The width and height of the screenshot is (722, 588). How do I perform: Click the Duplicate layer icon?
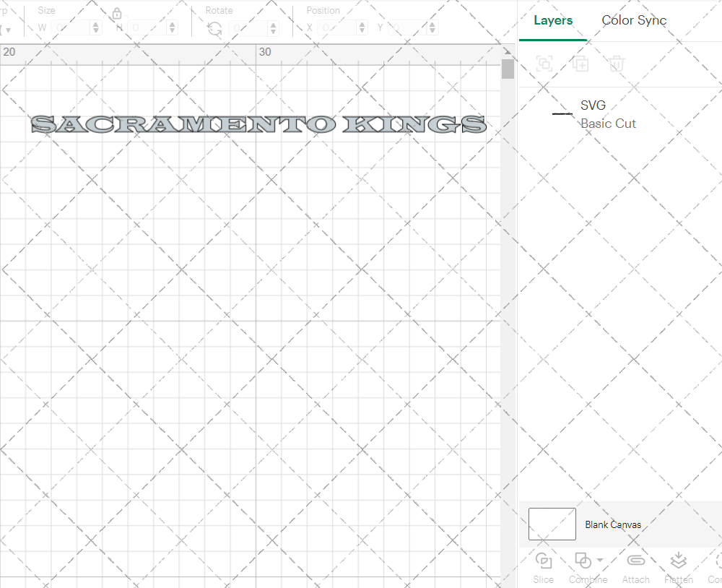pyautogui.click(x=580, y=64)
